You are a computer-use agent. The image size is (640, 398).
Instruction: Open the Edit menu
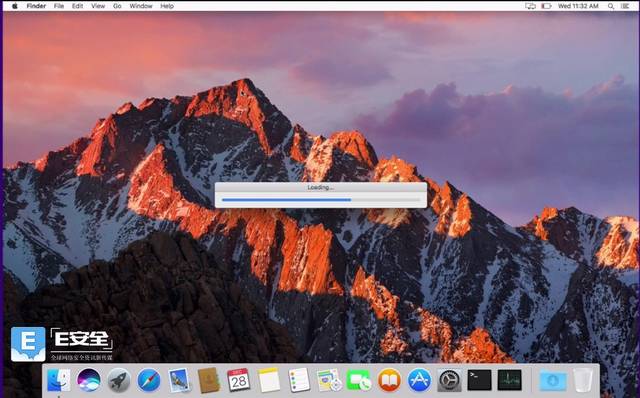[x=78, y=6]
